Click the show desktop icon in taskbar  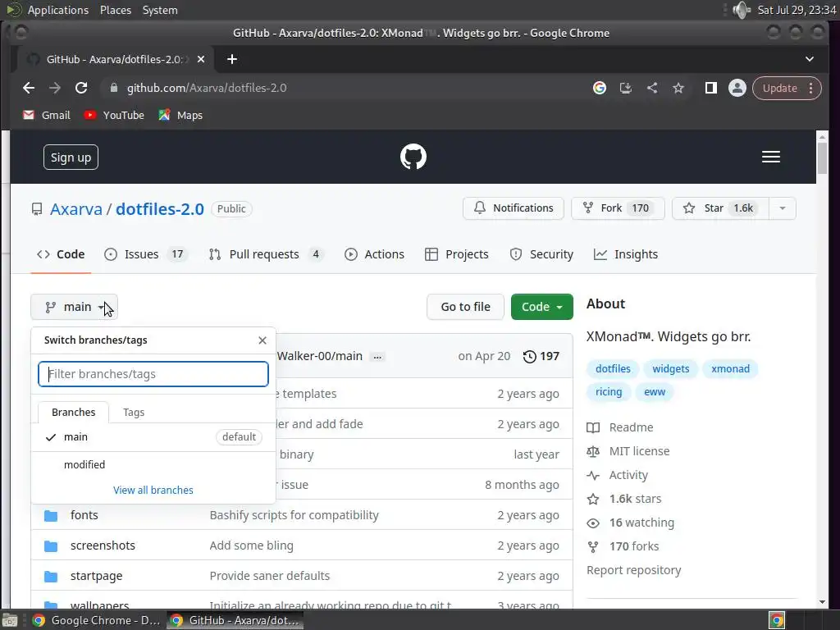point(10,620)
